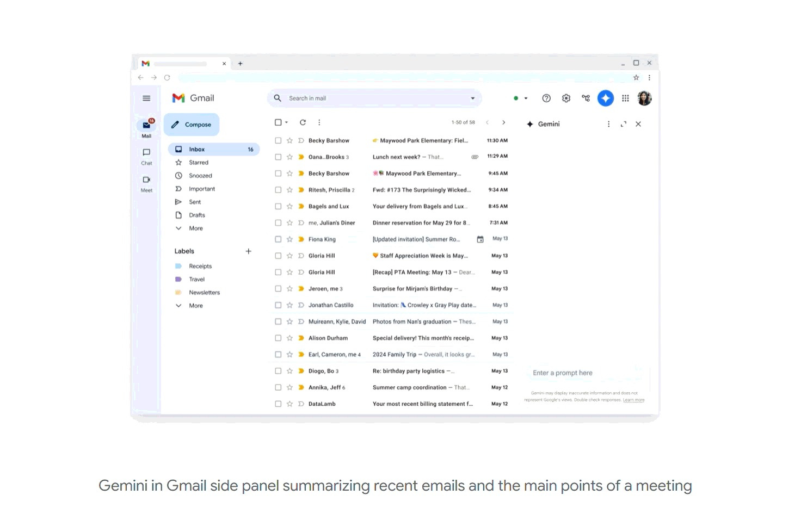Click the Search in mail field
The image size is (801, 532).
coord(374,98)
